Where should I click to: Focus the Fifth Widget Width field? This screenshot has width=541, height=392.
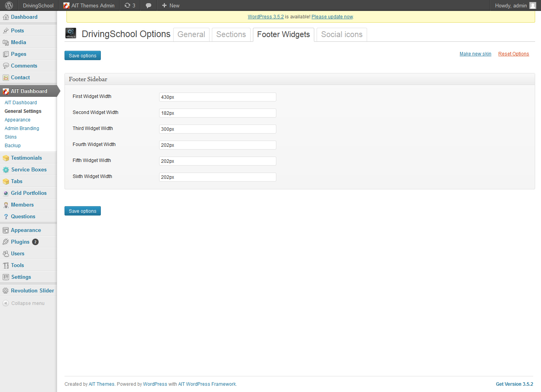coord(218,161)
